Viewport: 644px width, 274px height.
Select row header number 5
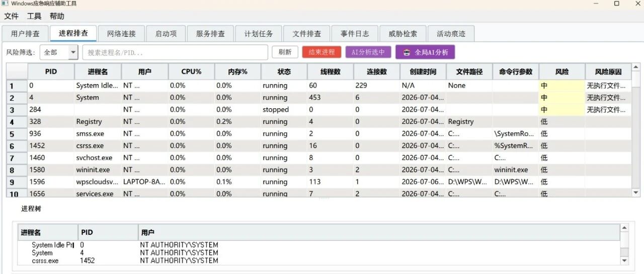17,133
